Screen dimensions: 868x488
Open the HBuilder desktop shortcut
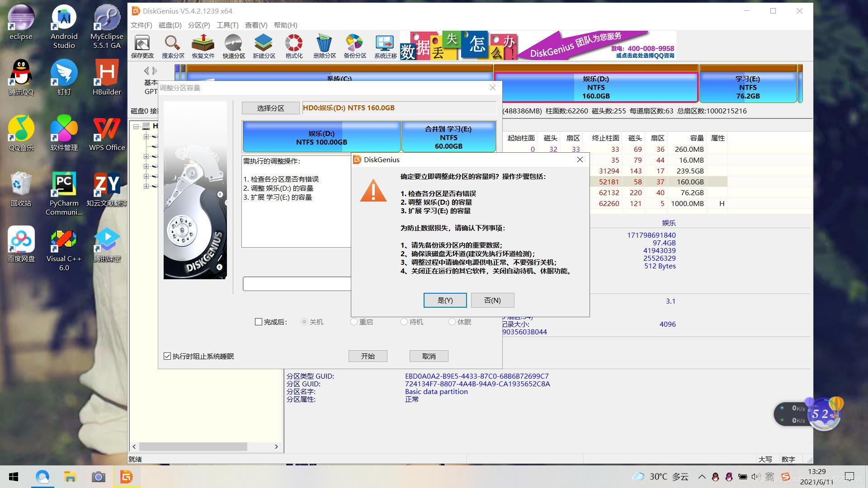click(x=107, y=77)
